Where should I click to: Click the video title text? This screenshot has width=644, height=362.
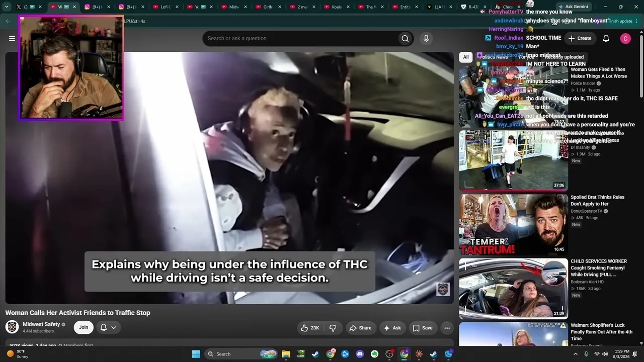coord(78,313)
